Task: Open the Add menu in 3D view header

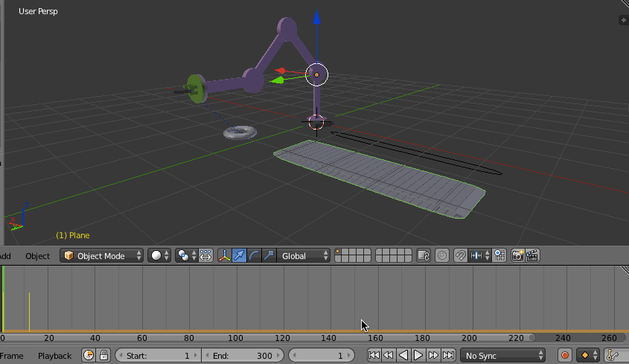Action: [x=5, y=256]
